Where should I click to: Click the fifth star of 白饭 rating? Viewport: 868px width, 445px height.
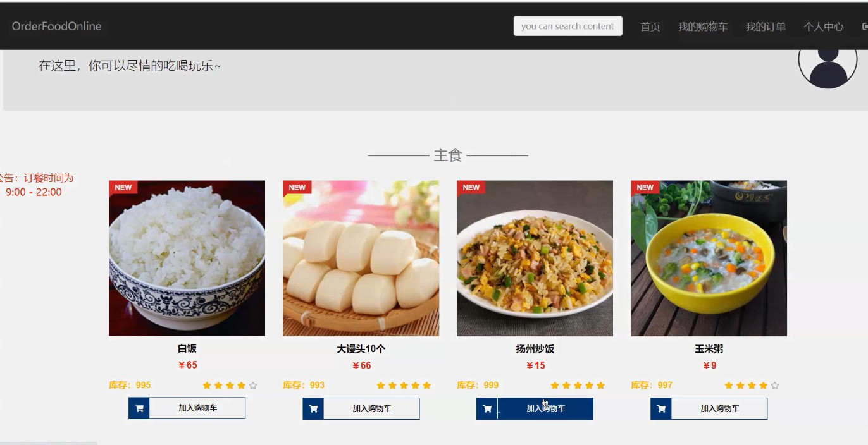(x=253, y=386)
